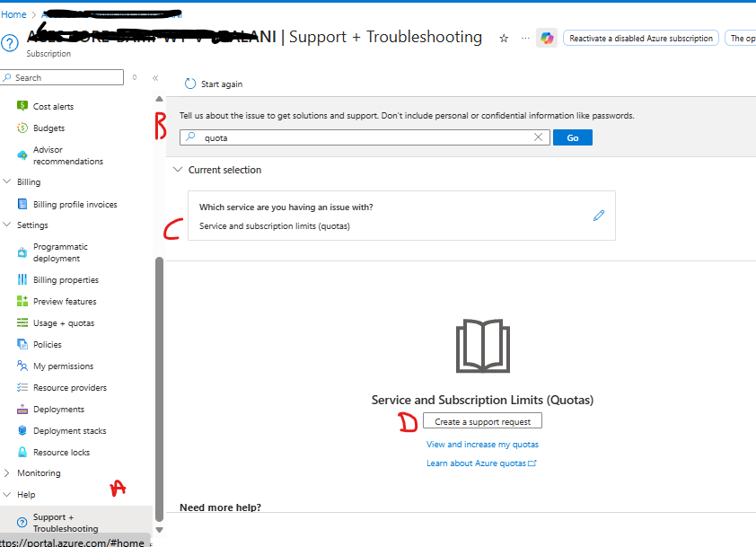
Task: Favorite this page with the star icon
Action: tap(504, 38)
